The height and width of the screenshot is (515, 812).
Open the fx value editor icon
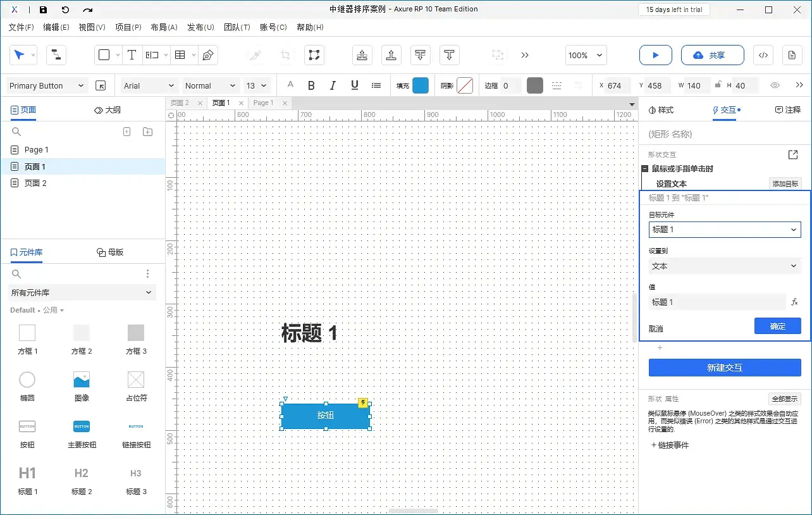(x=795, y=302)
